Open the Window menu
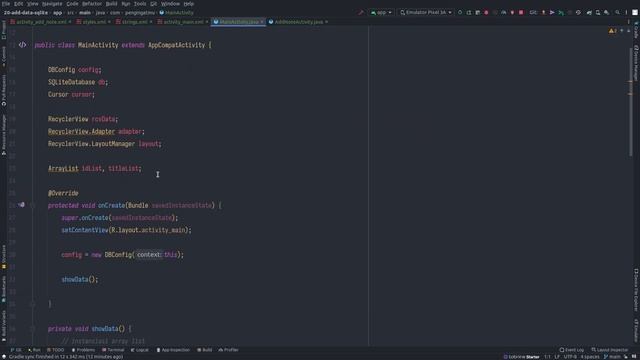The width and height of the screenshot is (640, 360). pos(170,4)
